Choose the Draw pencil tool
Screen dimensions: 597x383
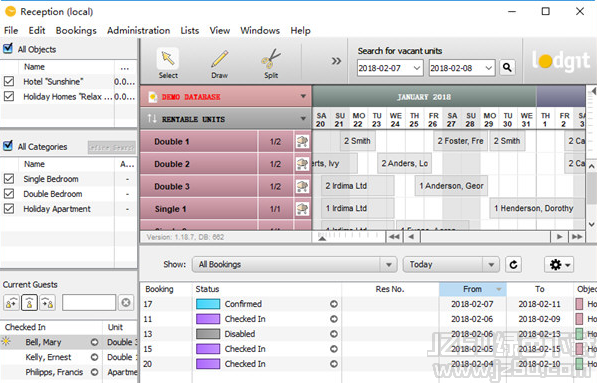[x=220, y=64]
